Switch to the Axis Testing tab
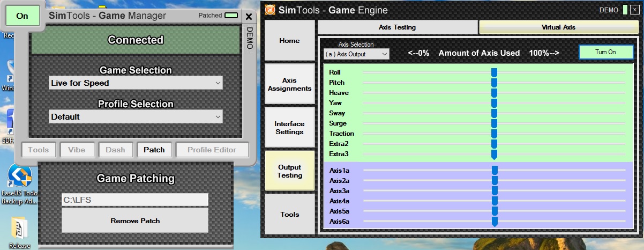The height and width of the screenshot is (250, 644). click(x=397, y=27)
